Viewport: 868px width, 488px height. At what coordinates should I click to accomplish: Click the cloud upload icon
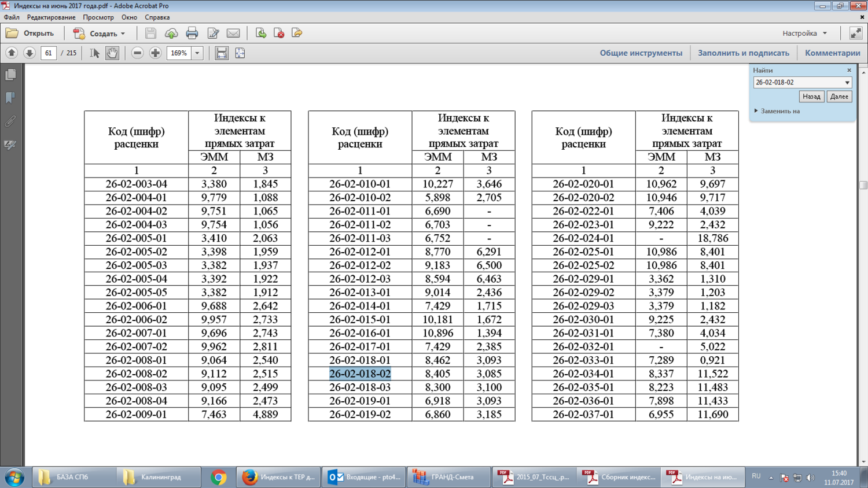click(171, 34)
